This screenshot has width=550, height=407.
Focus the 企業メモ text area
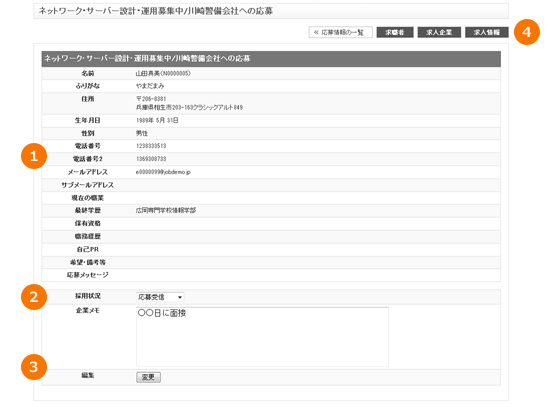click(x=262, y=336)
